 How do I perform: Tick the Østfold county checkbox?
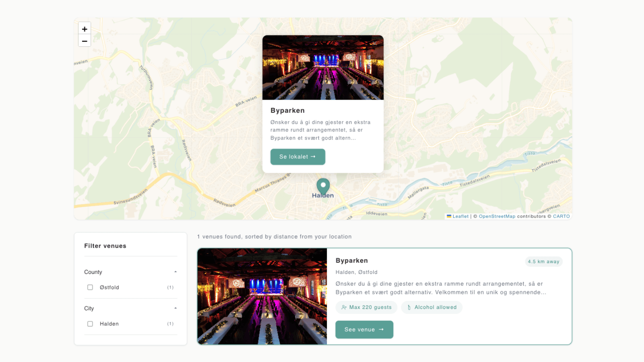click(90, 287)
